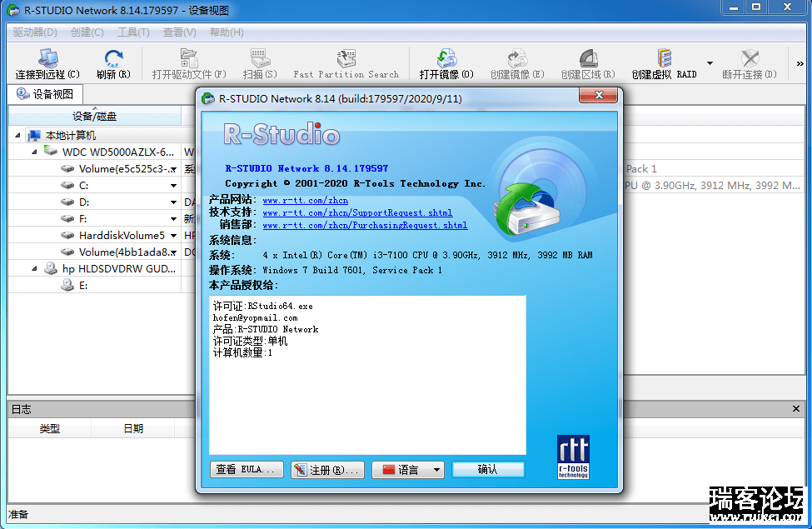Open the Create (创建) menu

coord(87,32)
